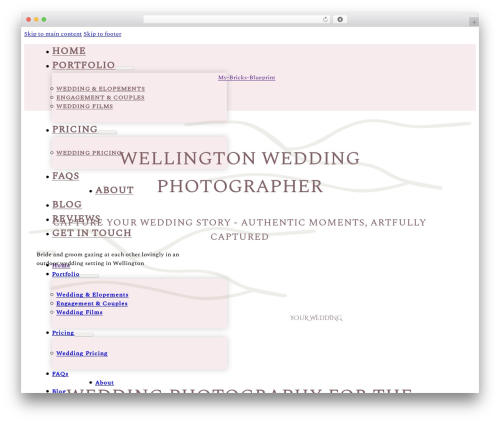Click the WELLINGTON WEDDING PHOTOGRAPHER heading
The width and height of the screenshot is (500, 423).
pos(240,172)
